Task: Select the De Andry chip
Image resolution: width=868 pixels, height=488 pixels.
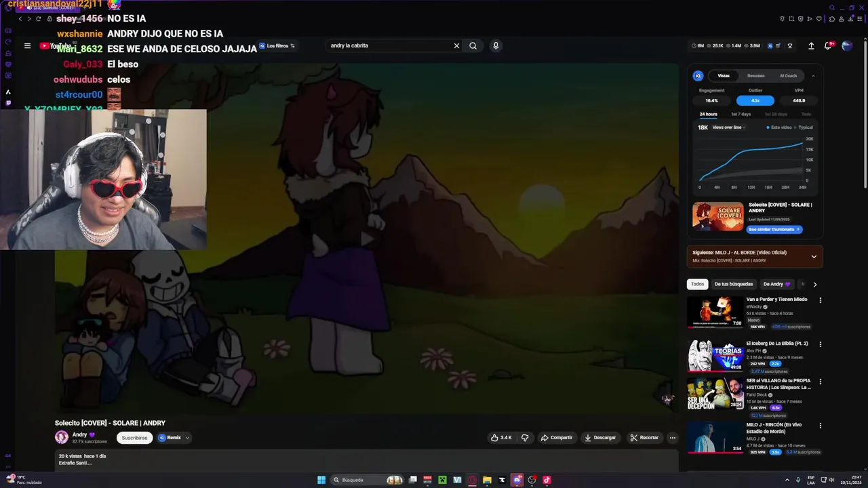Action: tap(776, 284)
